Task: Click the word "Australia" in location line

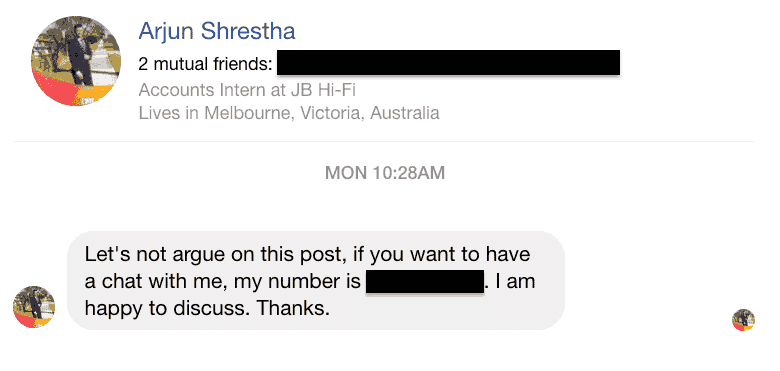Action: (x=405, y=113)
